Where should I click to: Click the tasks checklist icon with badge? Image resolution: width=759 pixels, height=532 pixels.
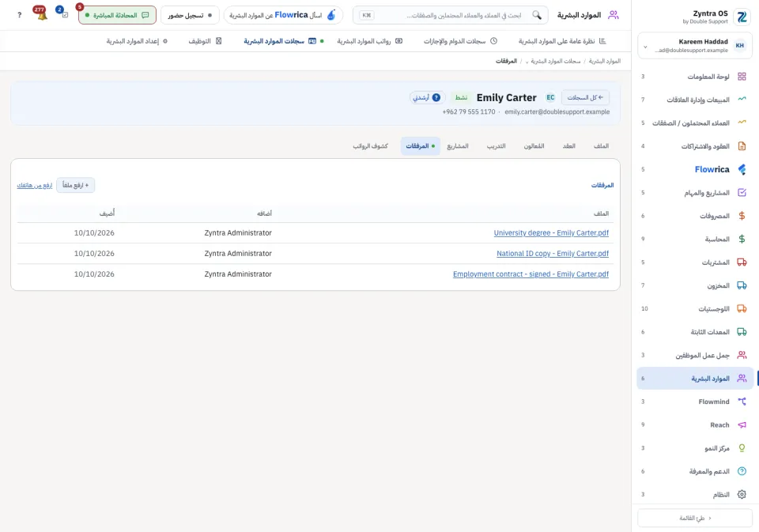pyautogui.click(x=64, y=14)
